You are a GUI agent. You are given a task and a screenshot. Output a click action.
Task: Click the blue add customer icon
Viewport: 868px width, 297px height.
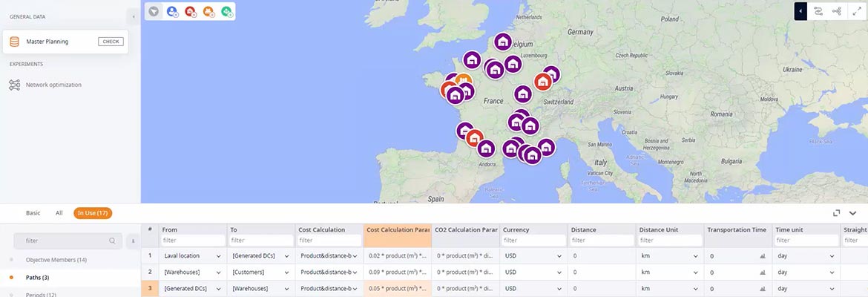click(172, 11)
